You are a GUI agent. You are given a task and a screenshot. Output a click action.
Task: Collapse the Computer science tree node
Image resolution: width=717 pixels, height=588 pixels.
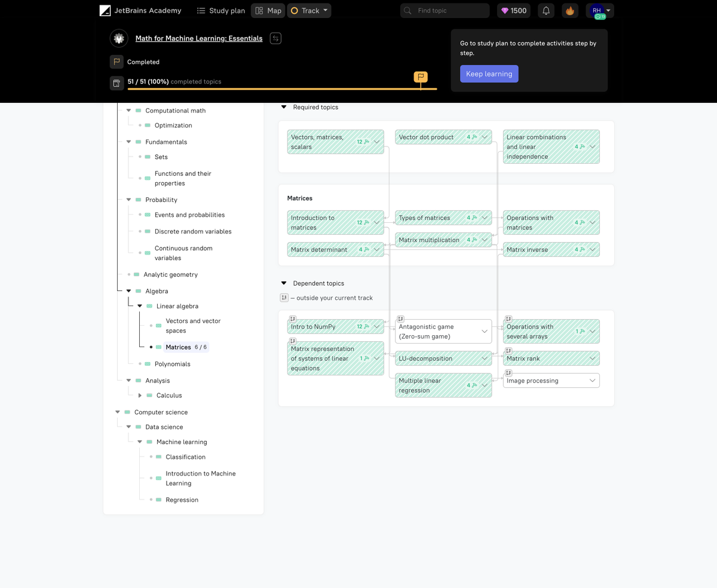118,412
